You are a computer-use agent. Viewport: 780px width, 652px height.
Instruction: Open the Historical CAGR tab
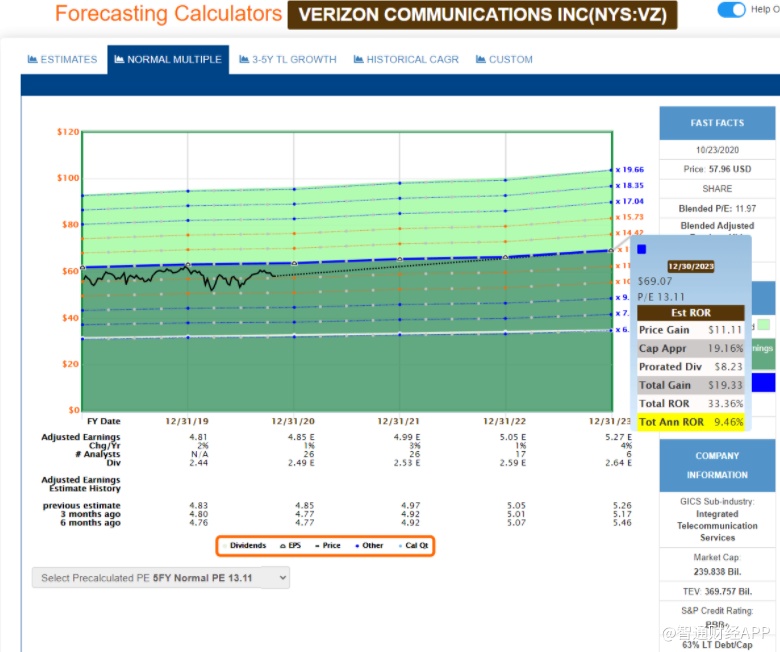[x=406, y=60]
